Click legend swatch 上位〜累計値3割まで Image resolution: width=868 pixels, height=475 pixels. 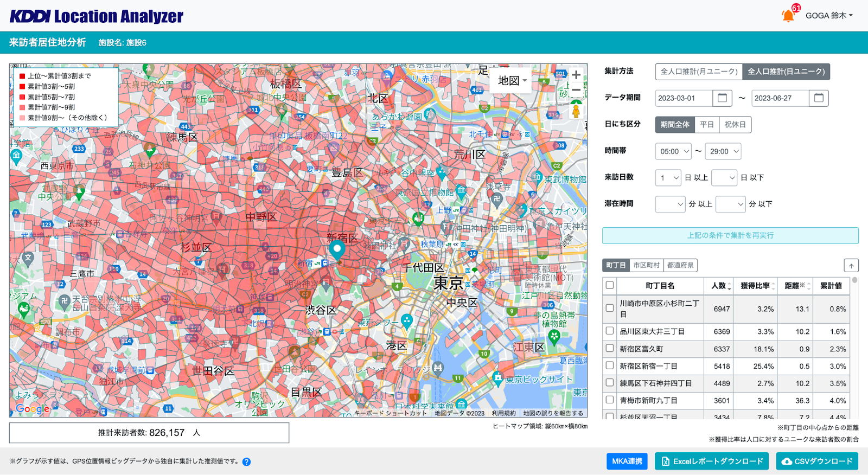[x=22, y=76]
